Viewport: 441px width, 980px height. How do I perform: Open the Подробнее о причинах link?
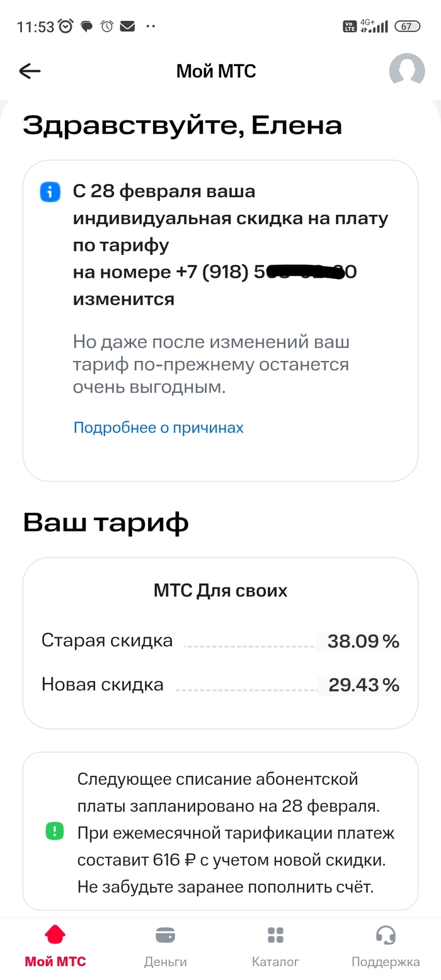pyautogui.click(x=158, y=428)
